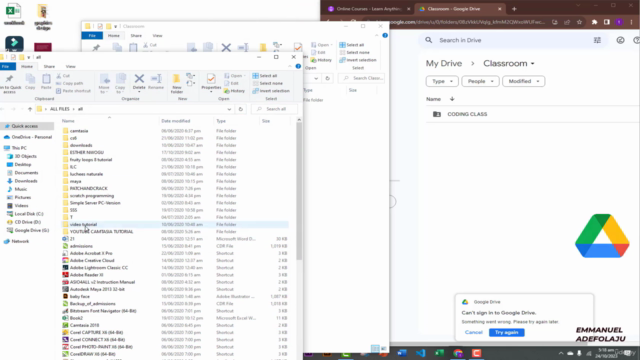Click the Search all box in front Explorer

[275, 109]
